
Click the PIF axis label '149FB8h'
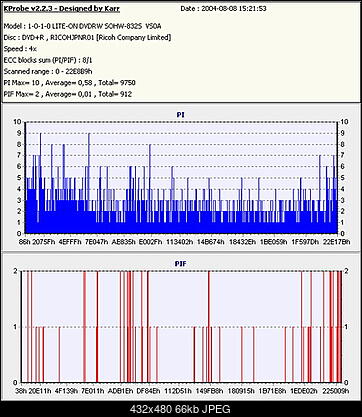[x=210, y=391]
